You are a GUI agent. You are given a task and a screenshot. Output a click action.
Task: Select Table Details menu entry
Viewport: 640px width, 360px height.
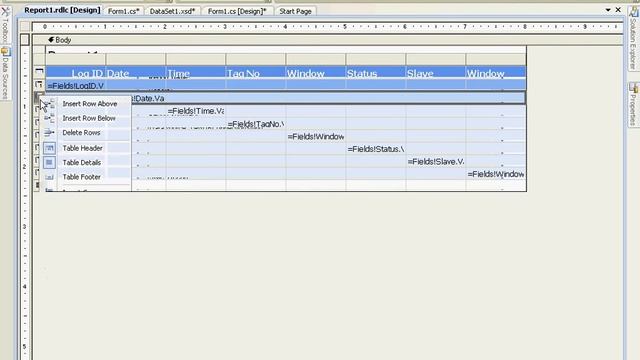82,162
